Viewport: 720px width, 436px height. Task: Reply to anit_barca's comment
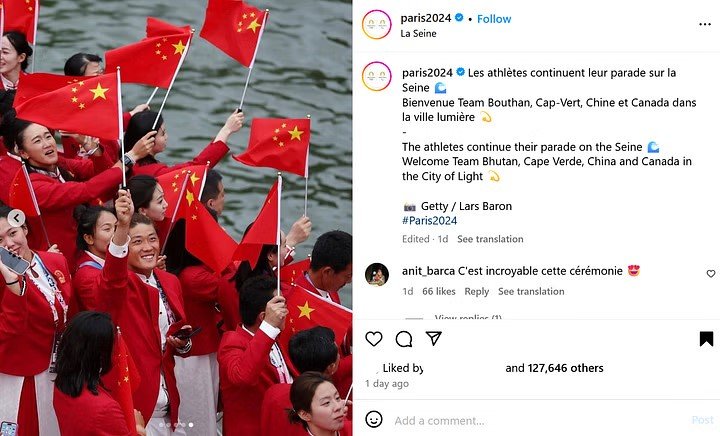(476, 291)
